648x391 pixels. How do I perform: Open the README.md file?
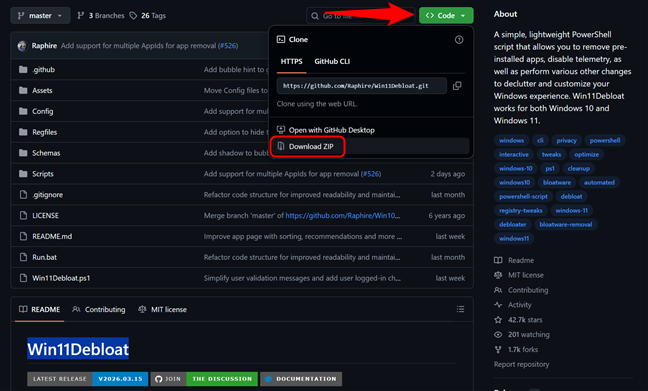point(52,236)
